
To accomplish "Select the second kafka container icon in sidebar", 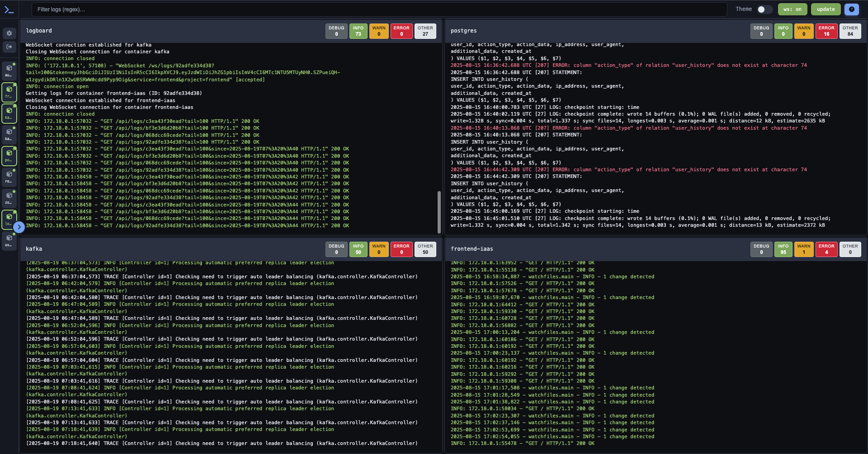I will pos(9,135).
